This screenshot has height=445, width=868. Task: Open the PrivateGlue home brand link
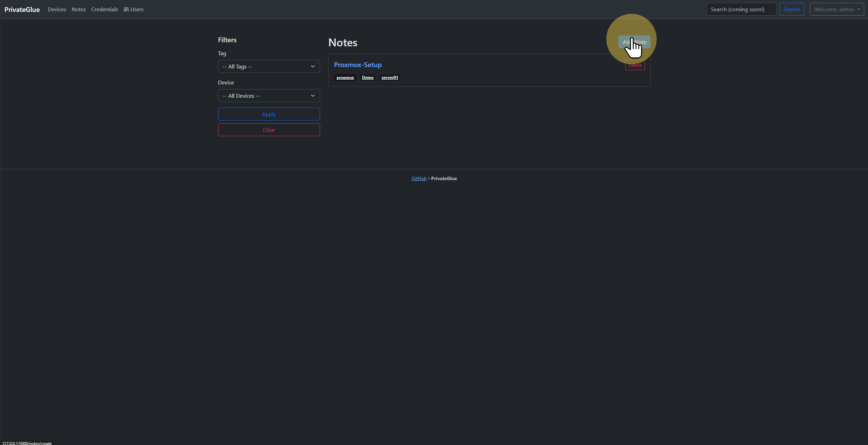(22, 10)
